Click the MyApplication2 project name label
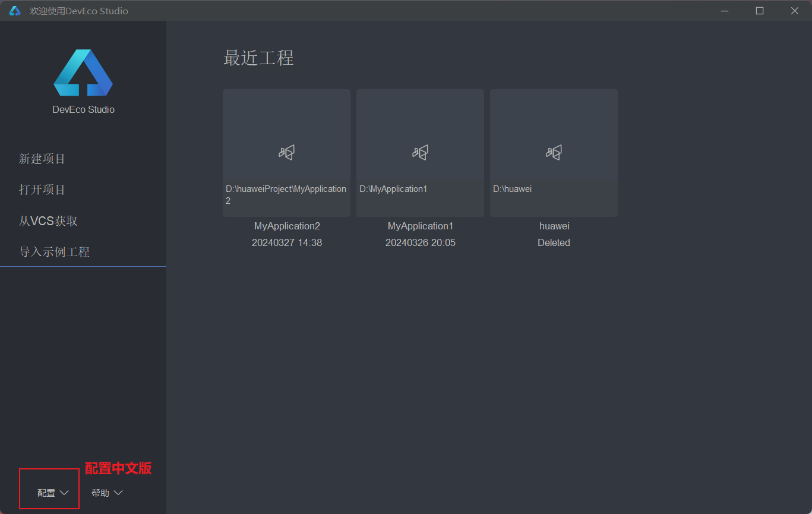This screenshot has height=514, width=812. 287,226
